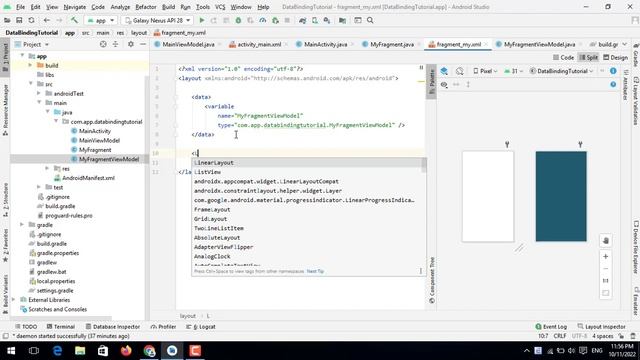Choose LinearLayout from the autocomplete list
Screen dimensions: 640x360
pos(308,162)
